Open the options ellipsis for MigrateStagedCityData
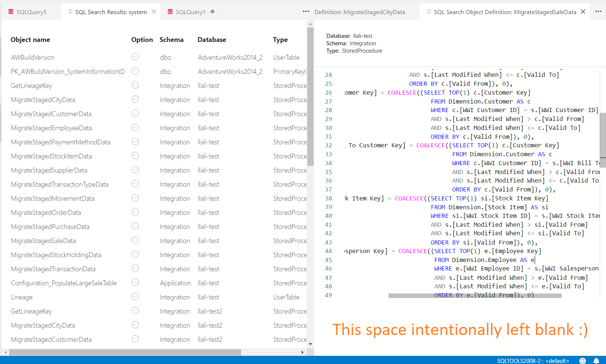The height and width of the screenshot is (364, 606). coord(135,99)
